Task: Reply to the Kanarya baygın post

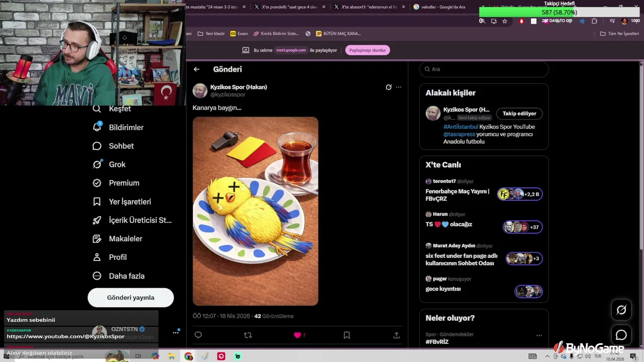Action: 198,335
